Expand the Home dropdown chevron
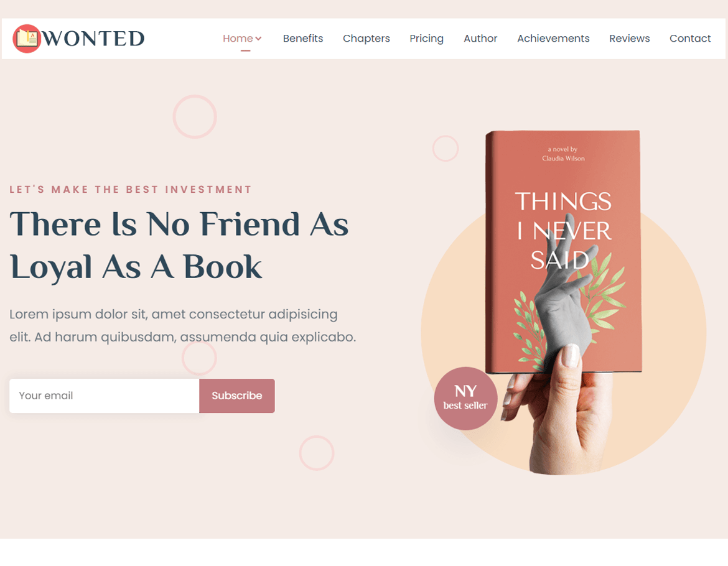The image size is (728, 566). coord(259,39)
